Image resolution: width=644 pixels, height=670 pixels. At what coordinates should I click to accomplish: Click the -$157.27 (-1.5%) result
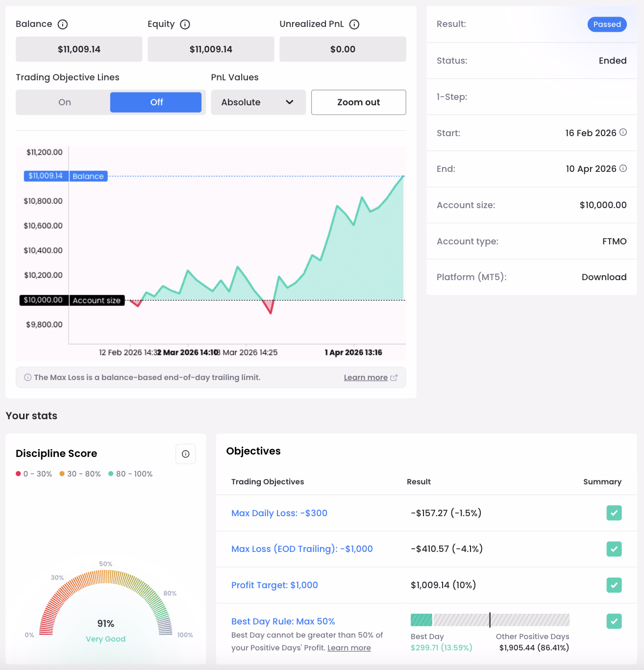[446, 513]
